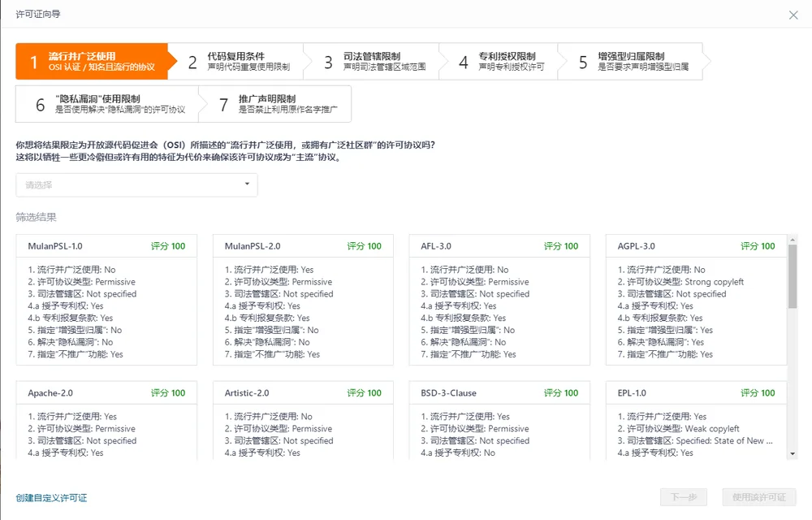
Task: Click 评分 100 on Apache-2.0 card
Action: [x=168, y=393]
